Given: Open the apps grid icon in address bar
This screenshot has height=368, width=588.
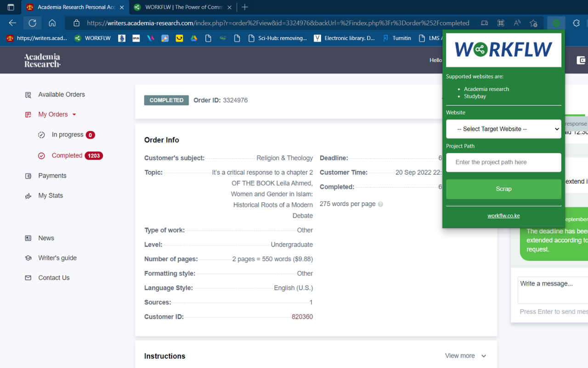Looking at the screenshot, I should tap(501, 23).
